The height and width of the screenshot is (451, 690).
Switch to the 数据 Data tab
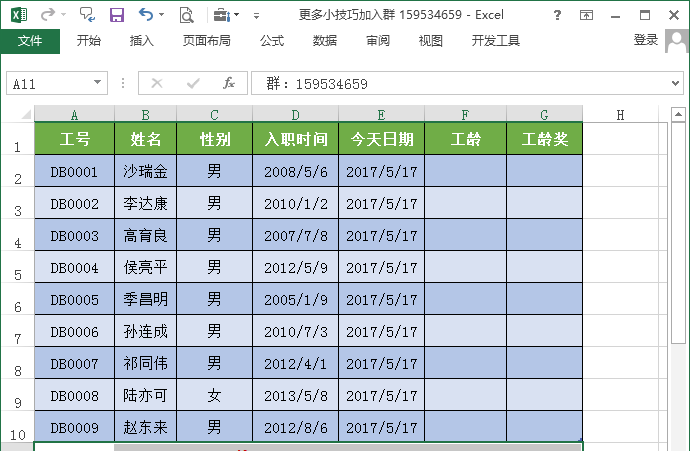click(x=325, y=41)
